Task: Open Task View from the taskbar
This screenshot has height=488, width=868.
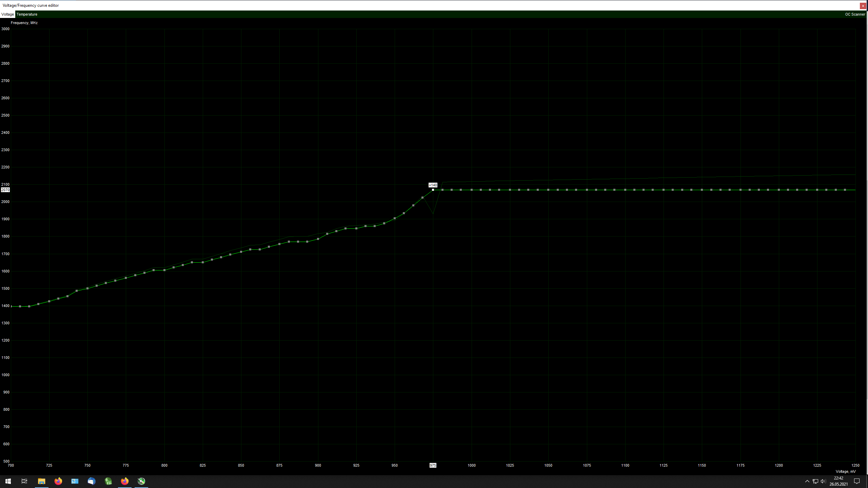Action: pos(24,481)
